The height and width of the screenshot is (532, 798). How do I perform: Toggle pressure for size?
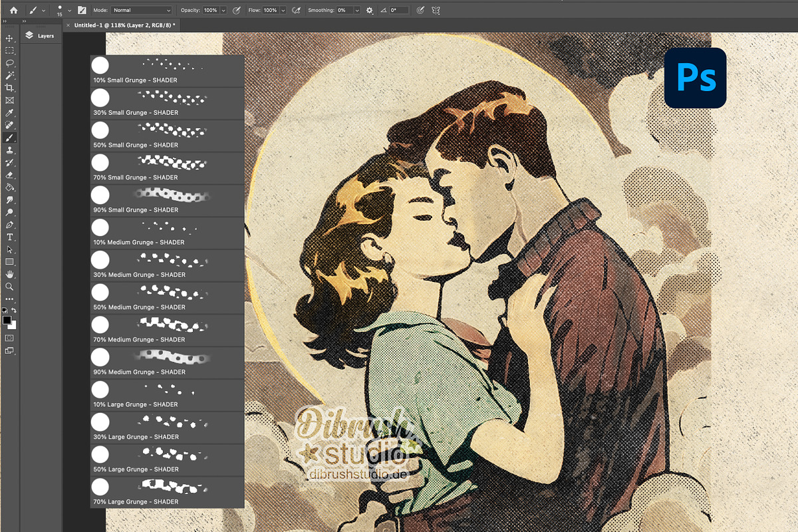point(419,11)
